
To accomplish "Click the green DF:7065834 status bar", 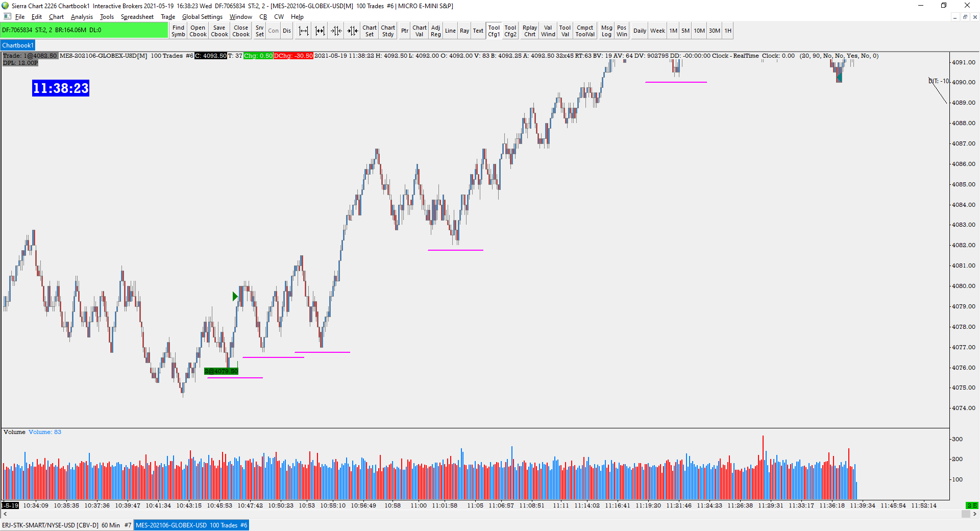I will click(84, 30).
